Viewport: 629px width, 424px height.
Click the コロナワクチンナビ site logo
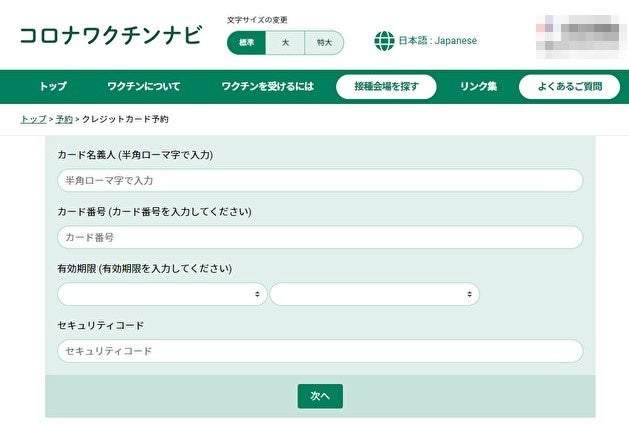110,36
